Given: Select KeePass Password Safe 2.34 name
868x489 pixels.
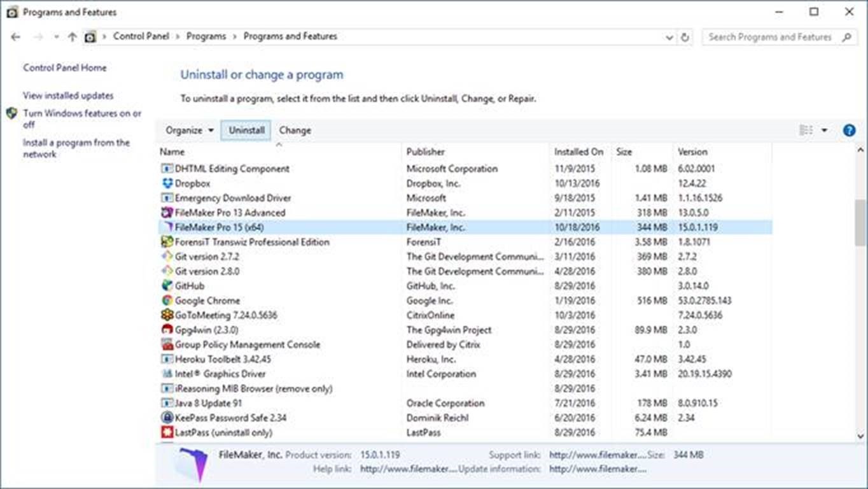Looking at the screenshot, I should click(x=230, y=418).
